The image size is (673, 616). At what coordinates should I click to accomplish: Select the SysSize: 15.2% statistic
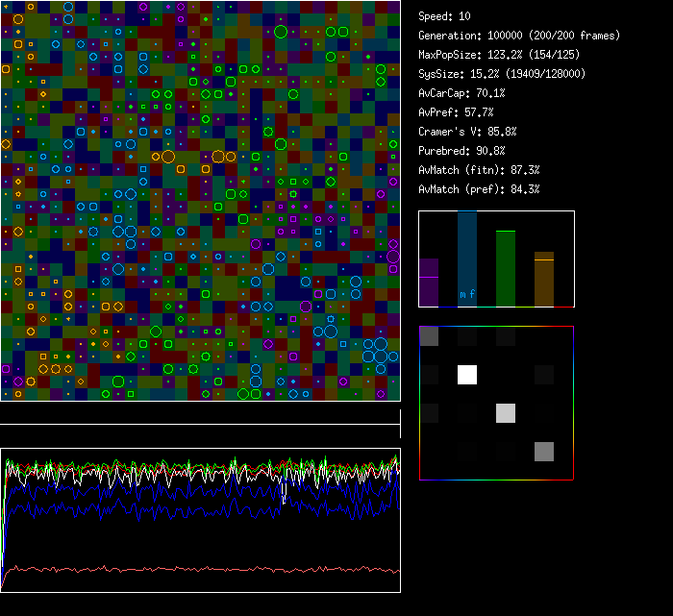[502, 74]
